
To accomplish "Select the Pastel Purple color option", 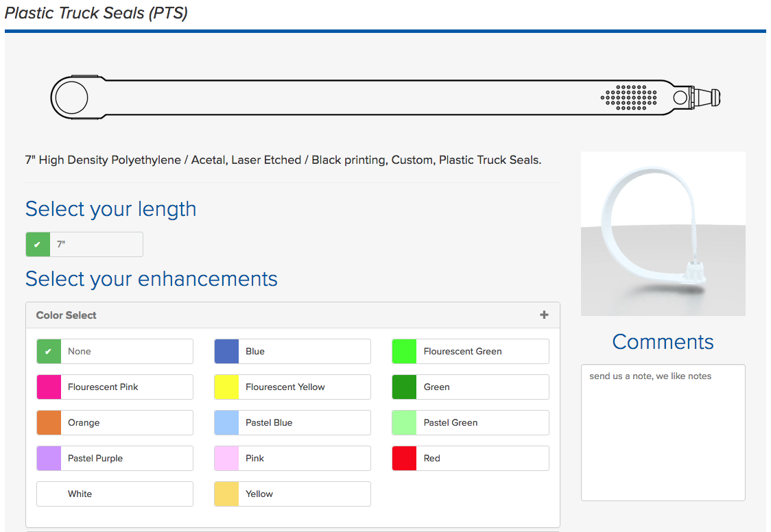I will click(x=115, y=459).
